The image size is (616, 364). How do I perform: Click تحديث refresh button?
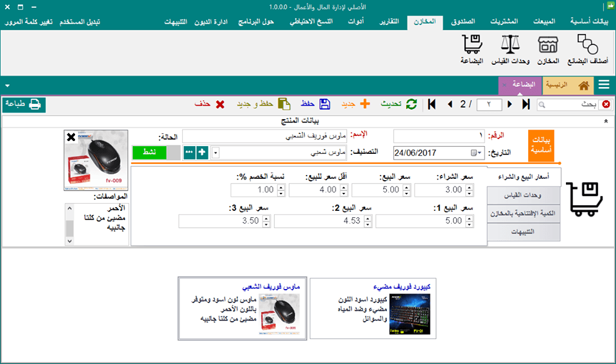click(x=398, y=104)
